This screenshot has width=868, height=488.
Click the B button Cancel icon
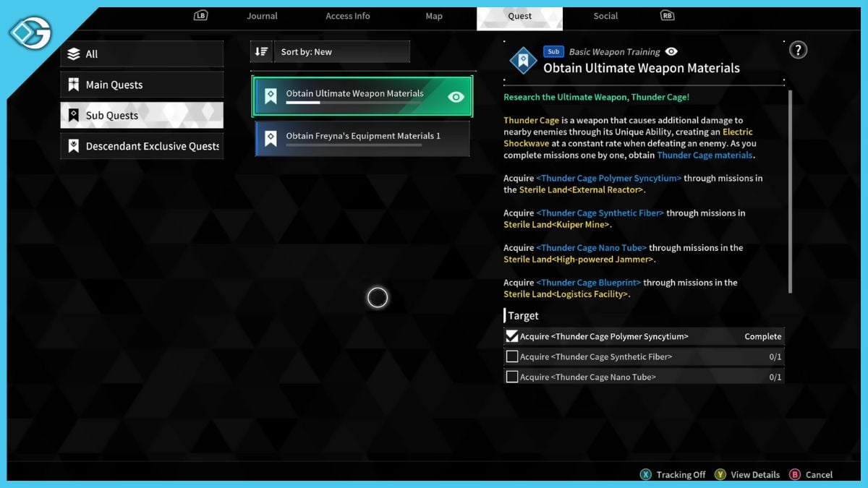tap(795, 475)
